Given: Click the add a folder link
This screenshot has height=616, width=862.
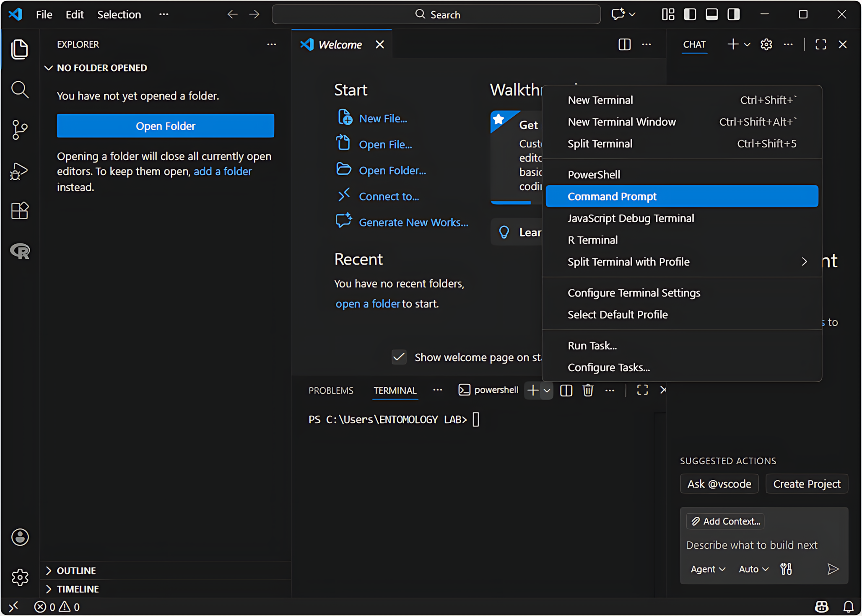Looking at the screenshot, I should point(223,171).
